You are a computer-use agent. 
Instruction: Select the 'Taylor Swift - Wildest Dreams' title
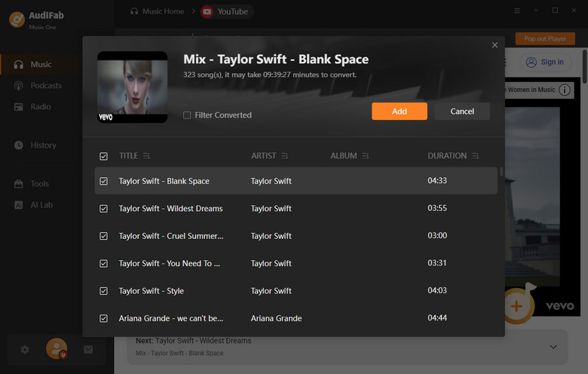tap(170, 209)
